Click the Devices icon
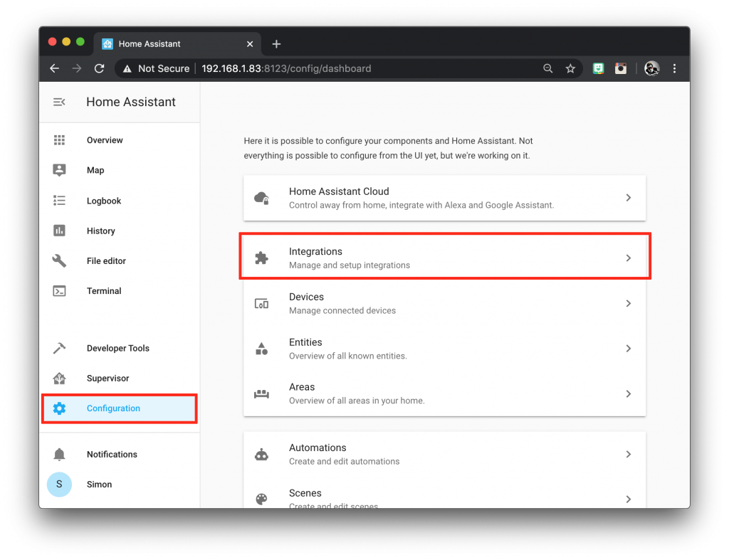 coord(261,303)
